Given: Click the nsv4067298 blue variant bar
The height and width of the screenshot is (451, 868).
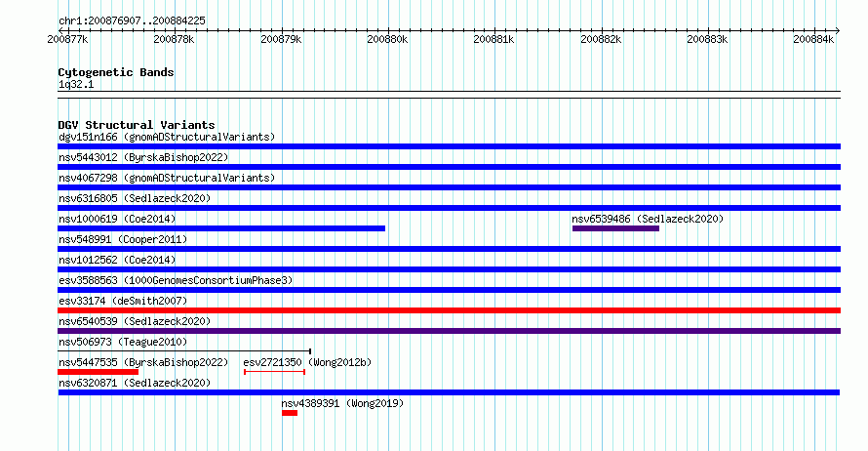Looking at the screenshot, I should point(449,187).
